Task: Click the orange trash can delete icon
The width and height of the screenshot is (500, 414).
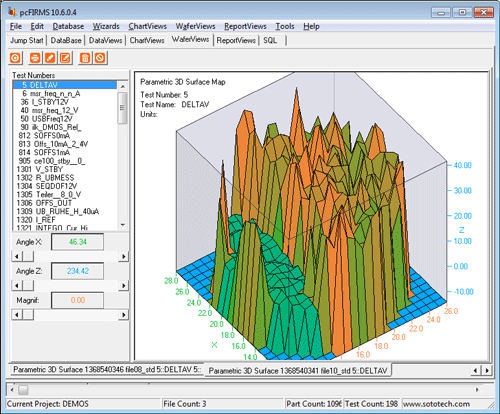Action: pyautogui.click(x=85, y=58)
